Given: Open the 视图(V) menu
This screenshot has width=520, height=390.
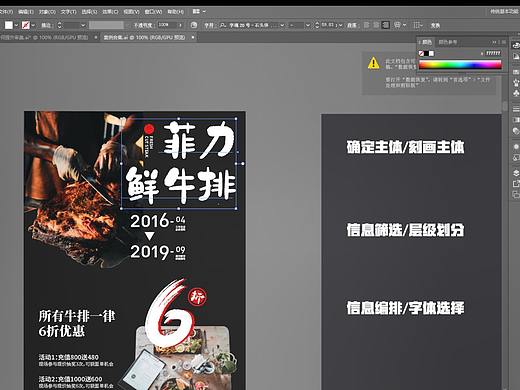Looking at the screenshot, I should click(131, 12).
